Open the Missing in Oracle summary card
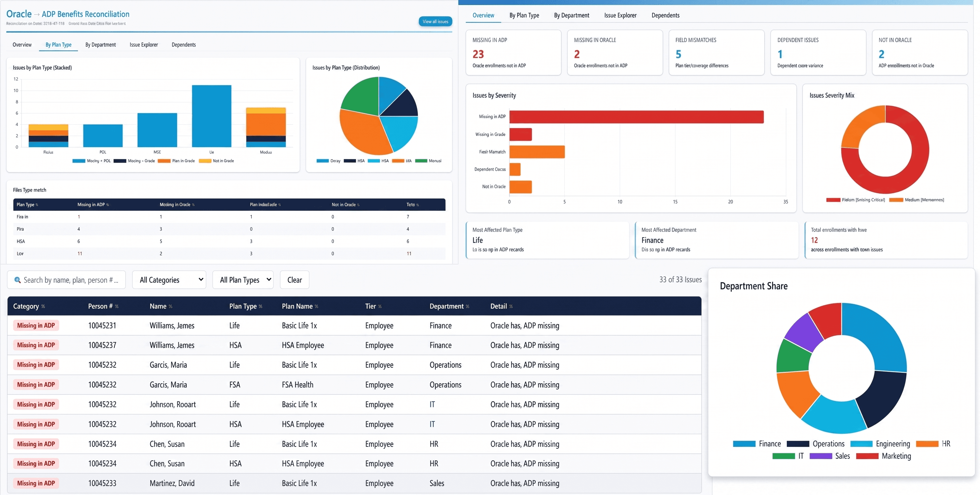 point(615,53)
